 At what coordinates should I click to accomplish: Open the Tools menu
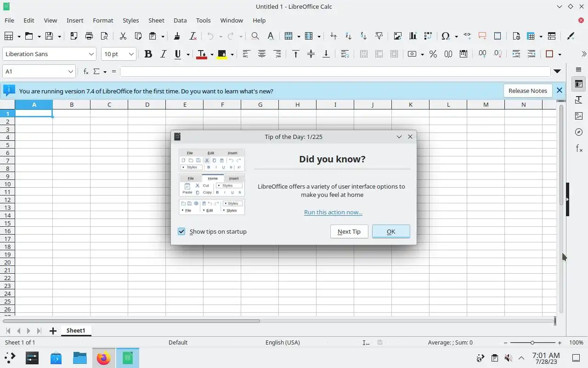tap(203, 20)
